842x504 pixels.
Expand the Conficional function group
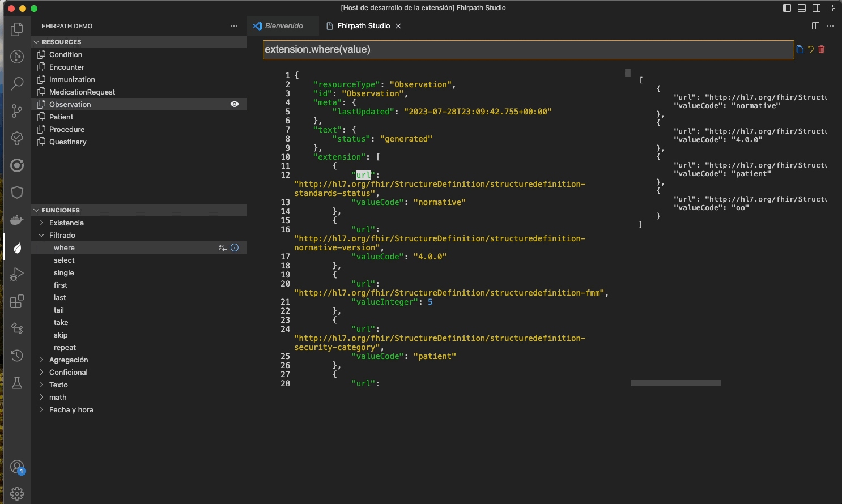[x=139, y=372]
